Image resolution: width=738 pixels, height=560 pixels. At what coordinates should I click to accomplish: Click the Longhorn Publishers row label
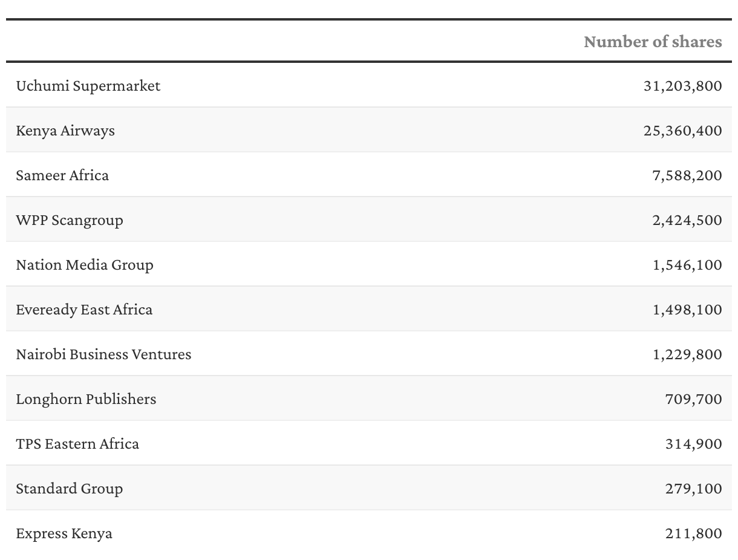click(x=86, y=399)
